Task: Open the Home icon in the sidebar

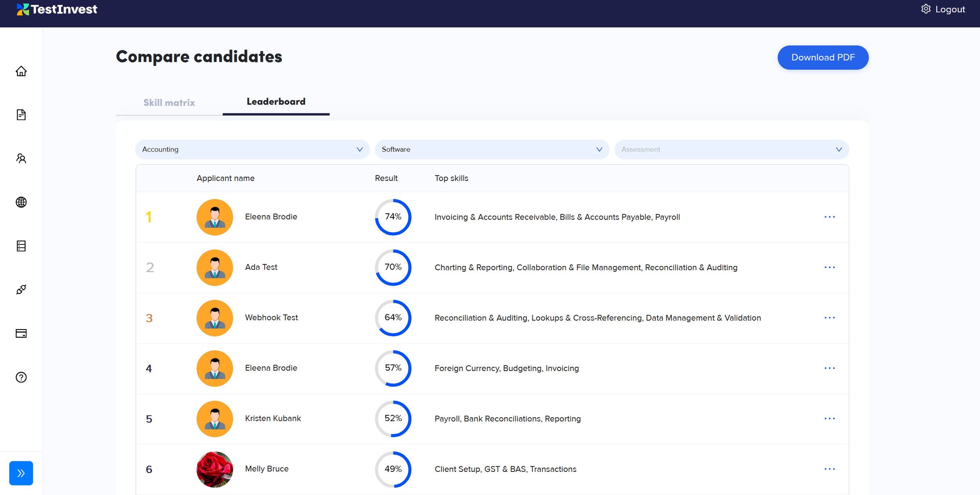Action: [x=21, y=71]
